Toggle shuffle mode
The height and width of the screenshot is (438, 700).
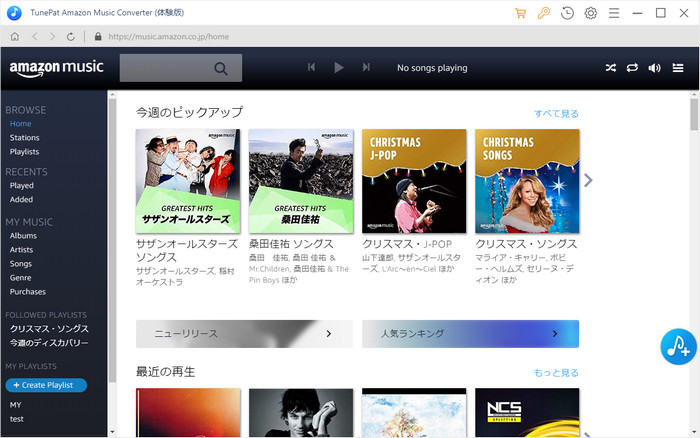click(x=611, y=68)
